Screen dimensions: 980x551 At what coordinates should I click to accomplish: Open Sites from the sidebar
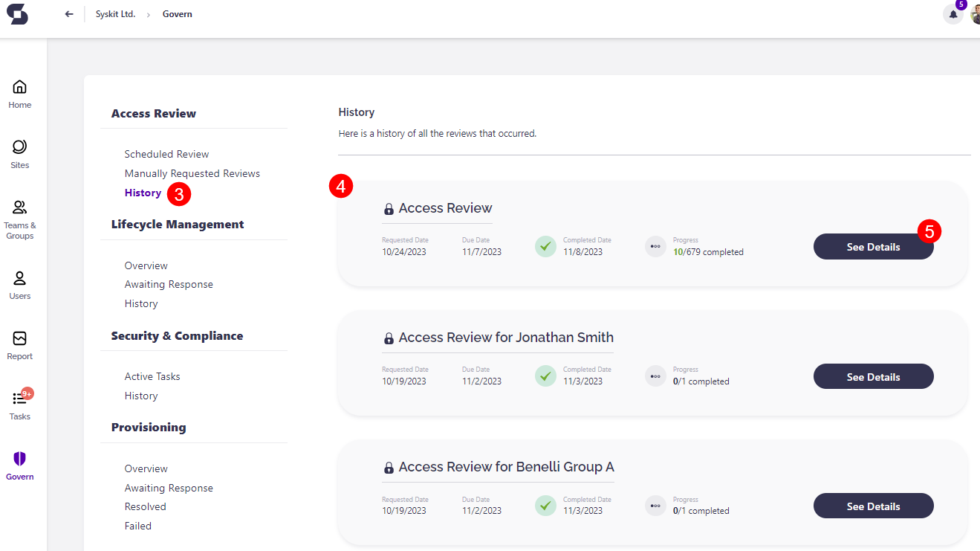(20, 153)
